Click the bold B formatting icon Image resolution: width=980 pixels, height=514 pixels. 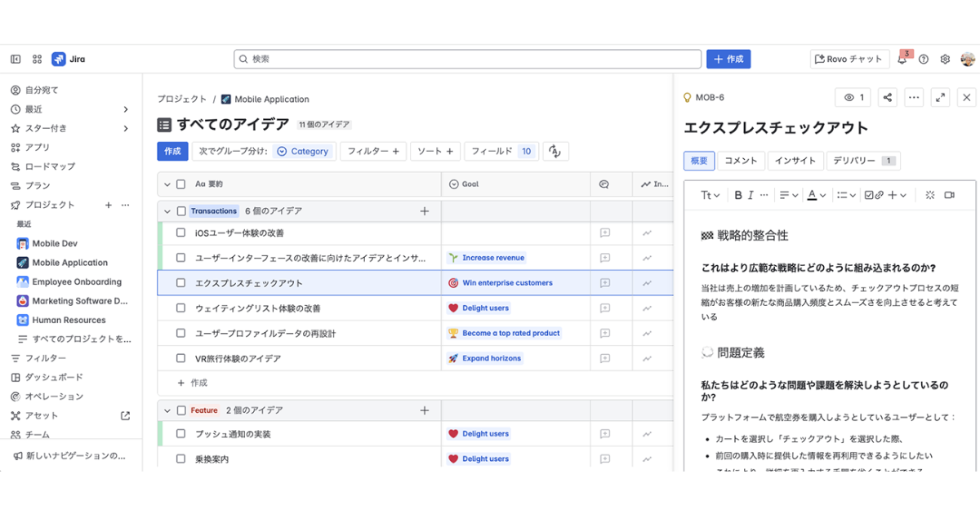pos(738,195)
